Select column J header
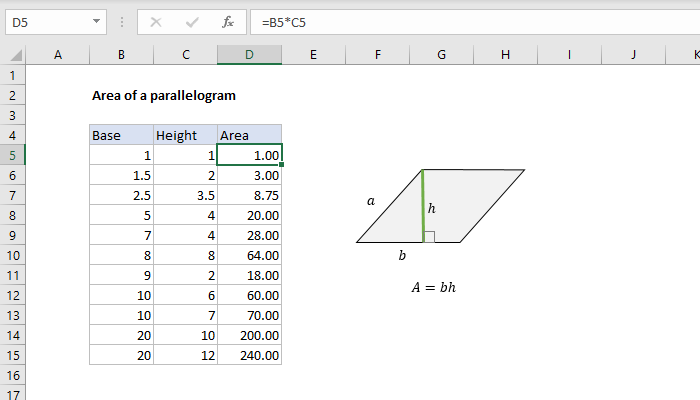The width and height of the screenshot is (700, 400). [633, 55]
